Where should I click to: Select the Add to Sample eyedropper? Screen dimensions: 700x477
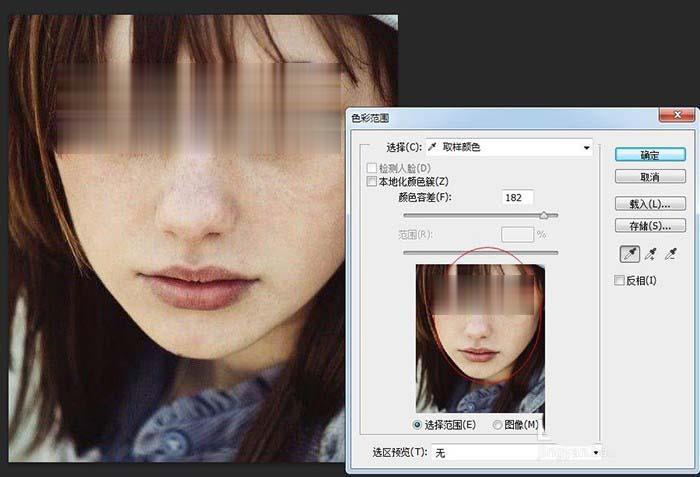(x=651, y=254)
